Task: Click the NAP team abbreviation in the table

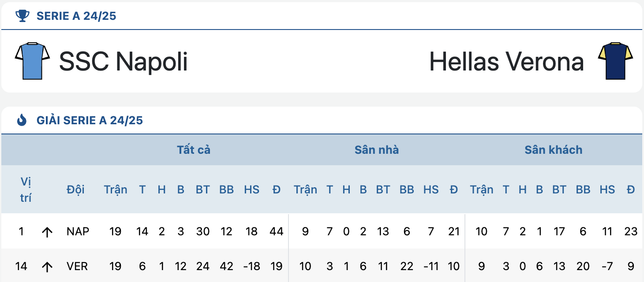Action: [x=78, y=231]
